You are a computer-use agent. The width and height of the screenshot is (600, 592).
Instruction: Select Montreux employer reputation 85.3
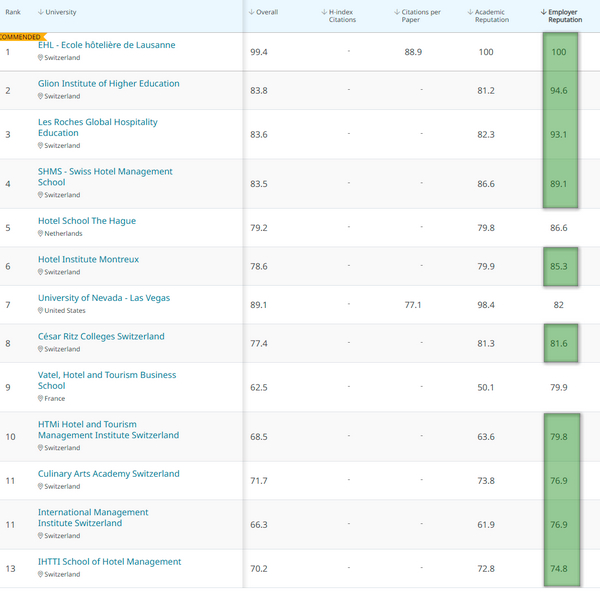[559, 266]
